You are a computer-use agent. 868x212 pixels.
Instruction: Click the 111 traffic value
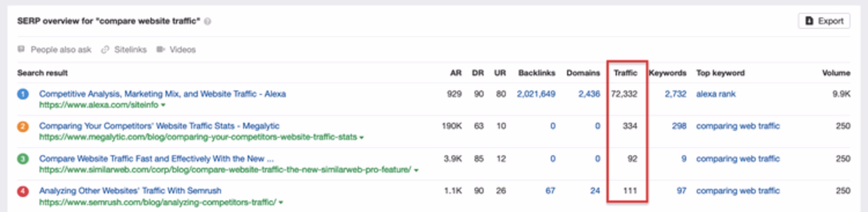[x=630, y=191]
